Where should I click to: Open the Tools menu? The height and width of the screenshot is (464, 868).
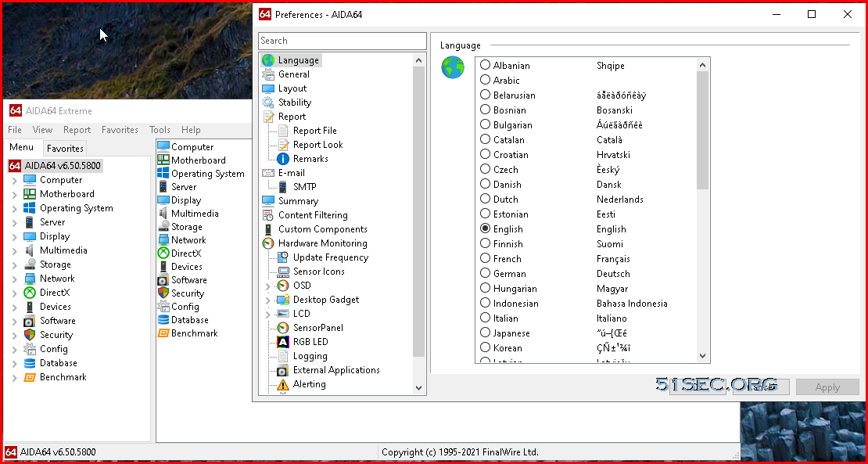[160, 130]
